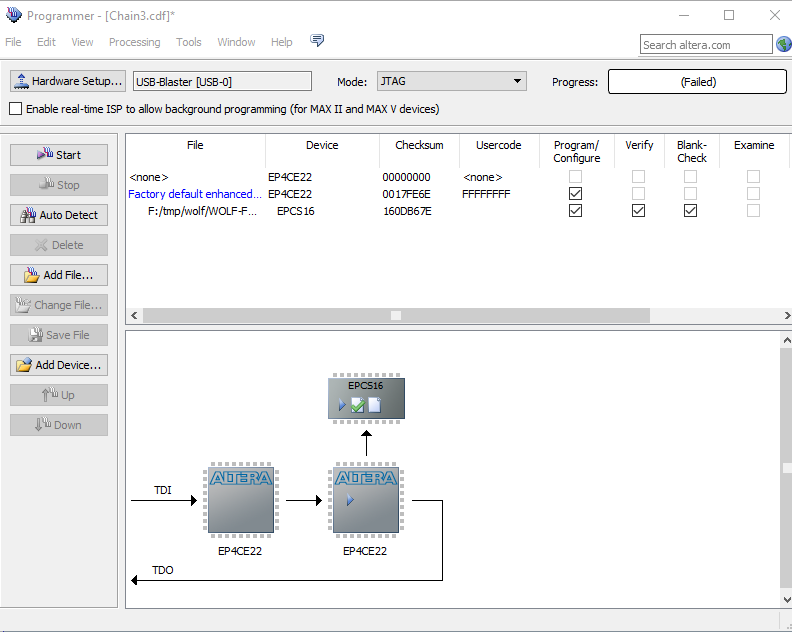Toggle Program/Configure for the EPCS16 row

click(x=575, y=211)
